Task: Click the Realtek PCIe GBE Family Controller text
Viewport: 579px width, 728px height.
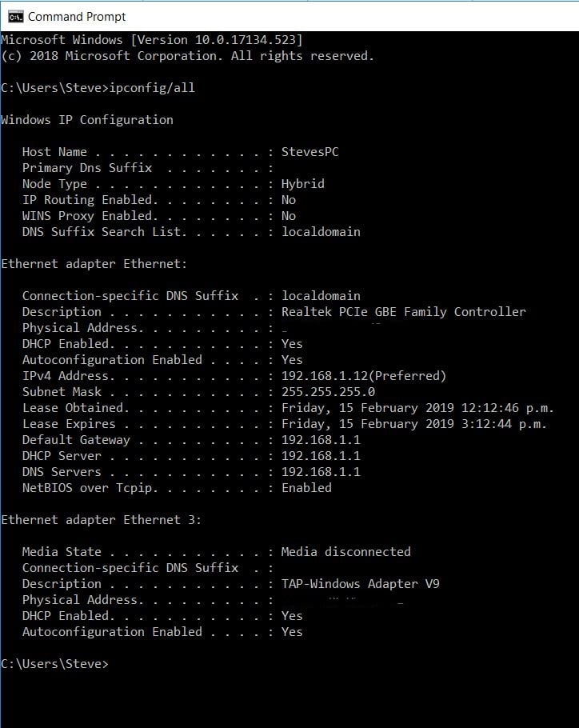Action: pos(404,311)
